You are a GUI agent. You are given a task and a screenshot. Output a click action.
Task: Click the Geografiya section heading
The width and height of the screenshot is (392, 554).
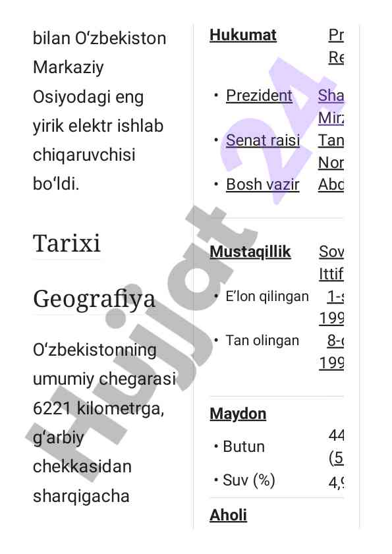point(94,299)
